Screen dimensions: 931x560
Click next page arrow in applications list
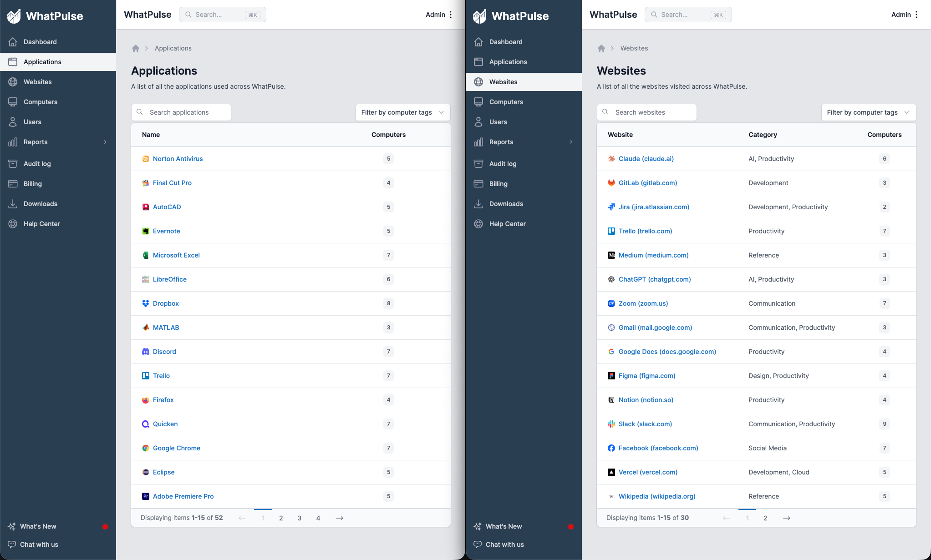coord(340,518)
